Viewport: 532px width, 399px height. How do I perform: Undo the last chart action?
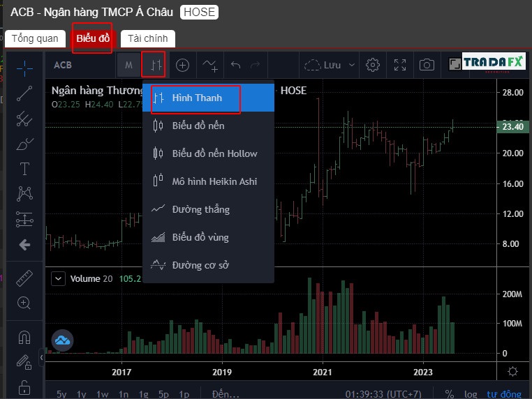pos(235,65)
